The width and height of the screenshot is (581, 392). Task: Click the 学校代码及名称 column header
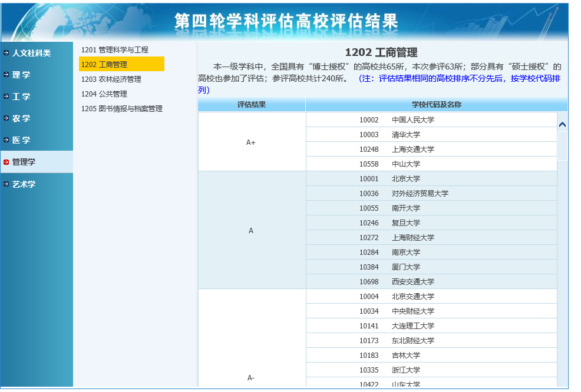click(436, 105)
